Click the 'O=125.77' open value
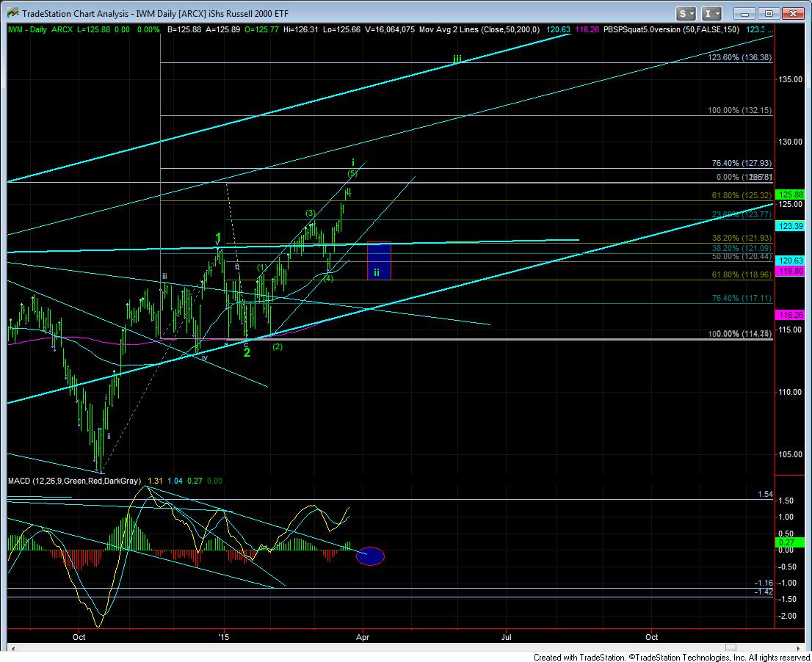Screen dimensions: 812x662 tap(261, 29)
